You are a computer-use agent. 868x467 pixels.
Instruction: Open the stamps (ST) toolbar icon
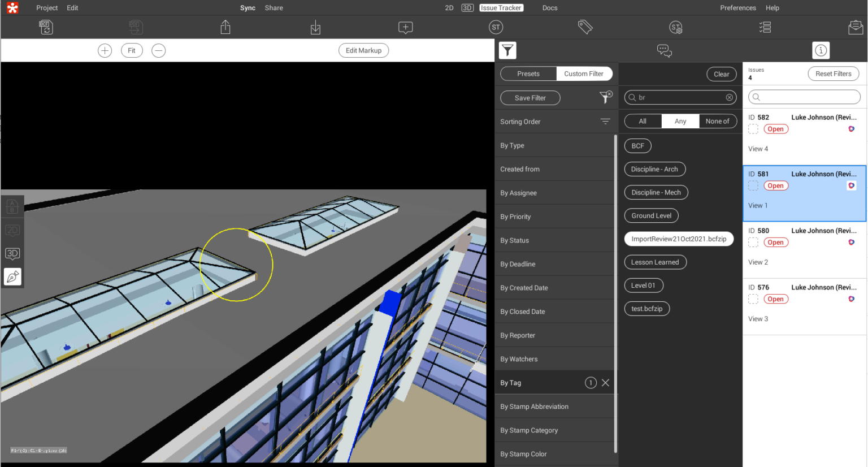pyautogui.click(x=496, y=27)
